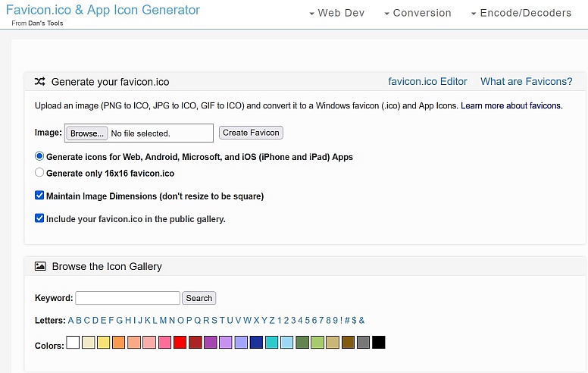Click letter Q in Letters row
The image size is (588, 373).
[x=198, y=321]
